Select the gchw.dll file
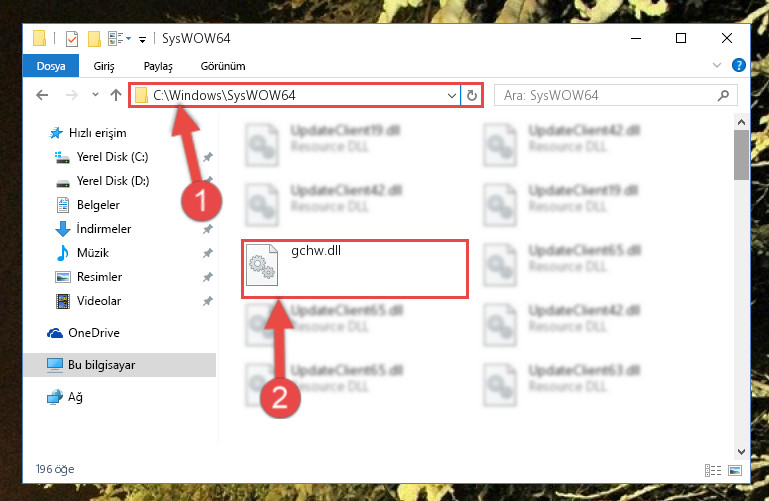769x501 pixels. tap(355, 269)
